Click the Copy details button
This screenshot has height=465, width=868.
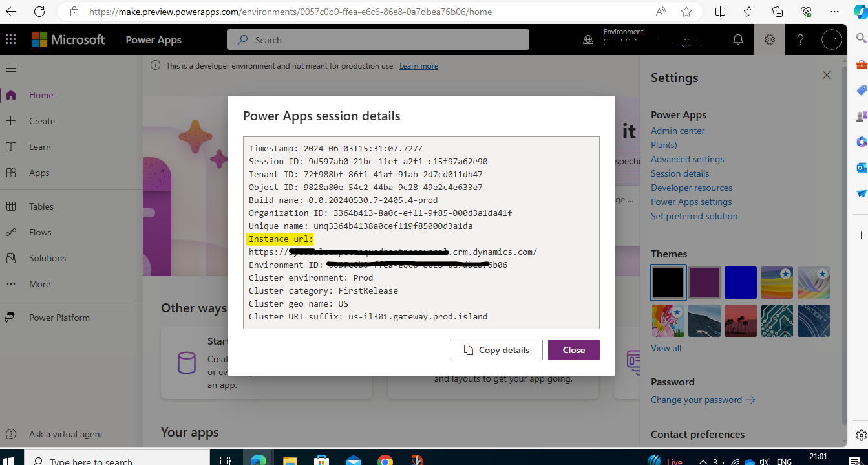tap(496, 350)
